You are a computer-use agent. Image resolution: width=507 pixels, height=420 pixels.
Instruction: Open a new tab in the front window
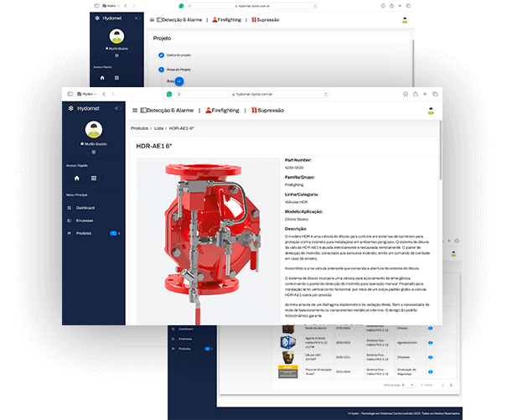coord(425,94)
